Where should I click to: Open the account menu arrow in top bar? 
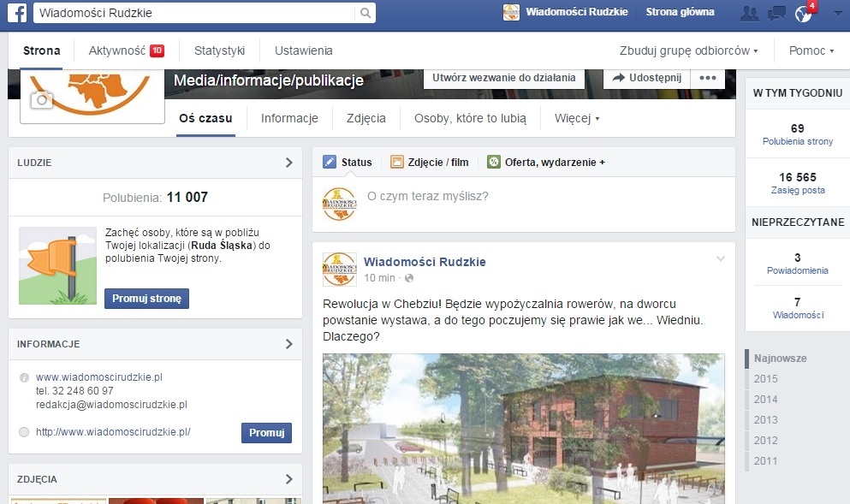point(837,13)
